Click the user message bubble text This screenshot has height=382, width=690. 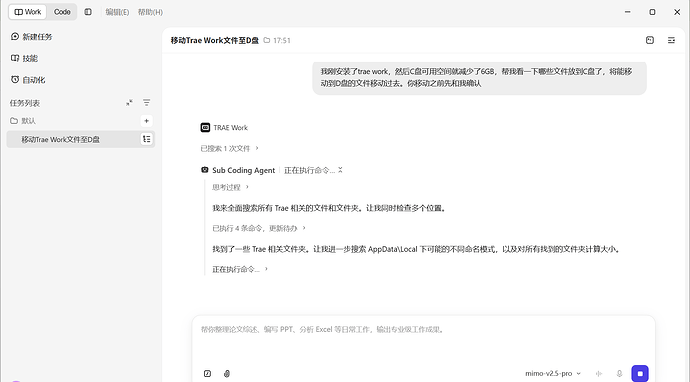pyautogui.click(x=477, y=77)
